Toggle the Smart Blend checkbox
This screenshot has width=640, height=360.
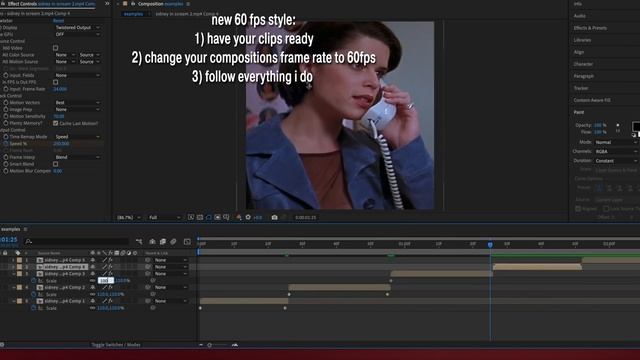[x=56, y=164]
